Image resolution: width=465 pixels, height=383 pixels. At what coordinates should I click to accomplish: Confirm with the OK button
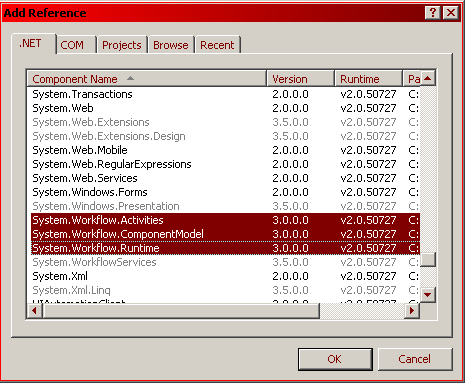tap(335, 359)
